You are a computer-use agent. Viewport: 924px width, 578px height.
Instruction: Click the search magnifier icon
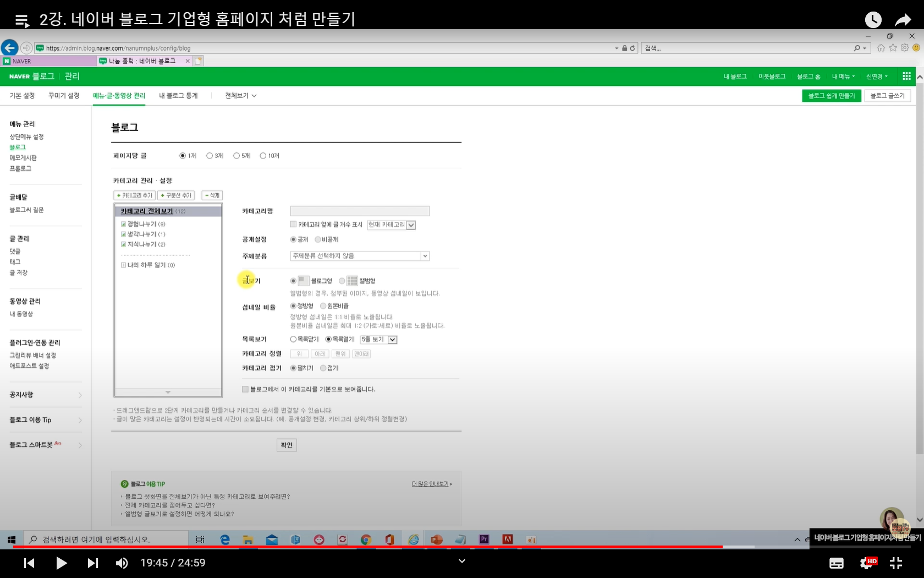coord(857,48)
